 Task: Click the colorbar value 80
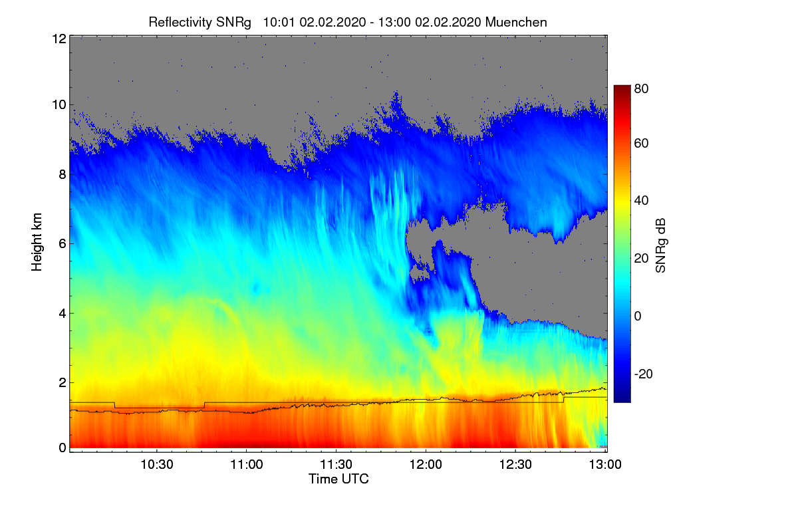(642, 88)
